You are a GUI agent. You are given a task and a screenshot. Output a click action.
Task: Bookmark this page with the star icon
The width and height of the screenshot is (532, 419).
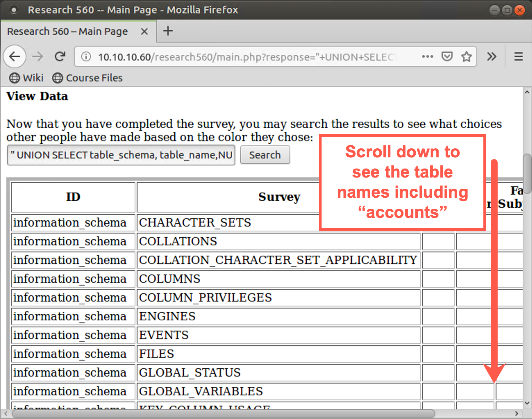coord(466,57)
